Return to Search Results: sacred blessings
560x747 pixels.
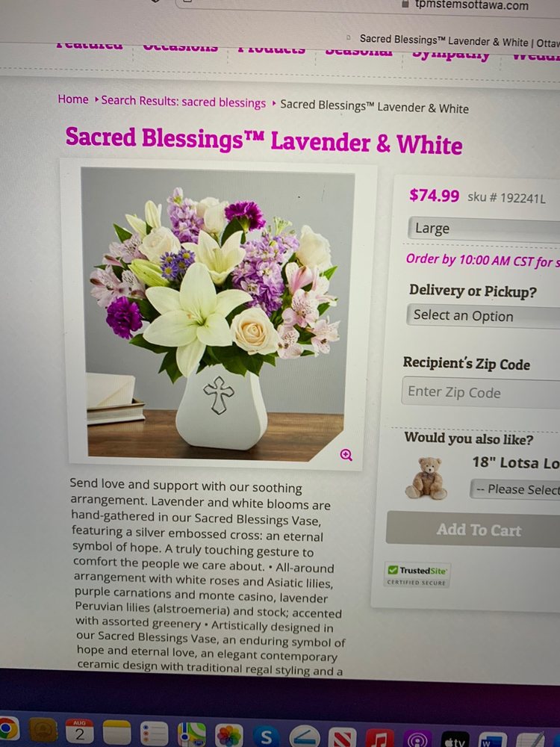[x=184, y=102]
